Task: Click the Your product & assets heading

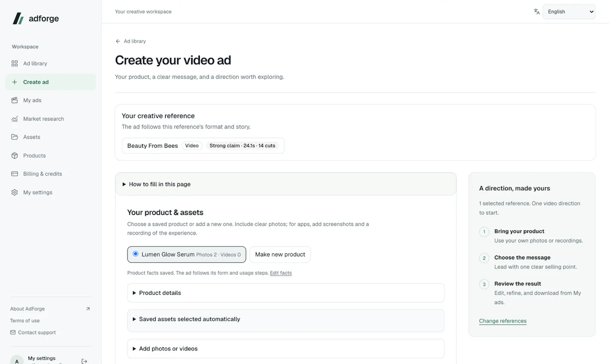Action: coord(165,212)
